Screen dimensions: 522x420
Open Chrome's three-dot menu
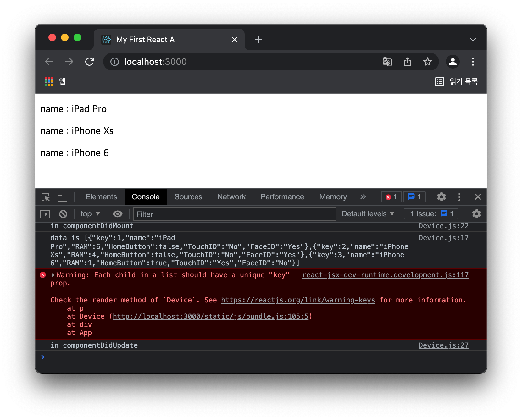click(473, 62)
